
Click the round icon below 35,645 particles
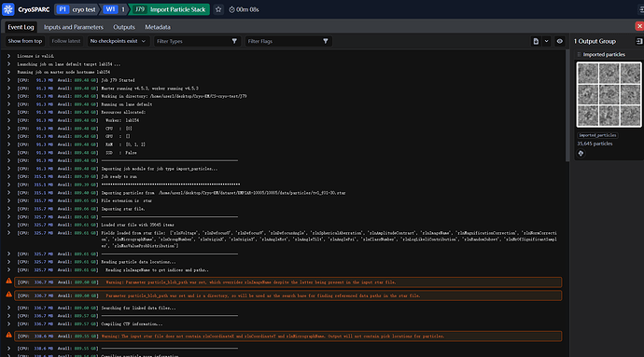coord(581,153)
